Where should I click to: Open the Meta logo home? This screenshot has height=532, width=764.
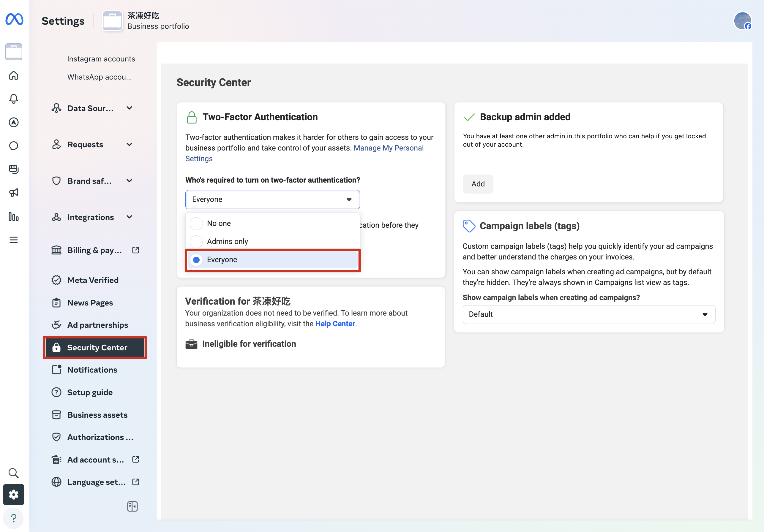pos(14,20)
